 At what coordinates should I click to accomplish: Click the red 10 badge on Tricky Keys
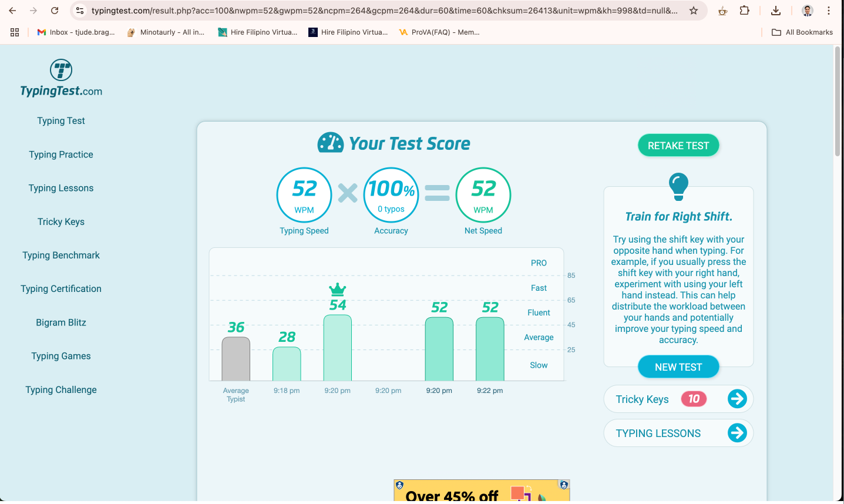point(694,399)
